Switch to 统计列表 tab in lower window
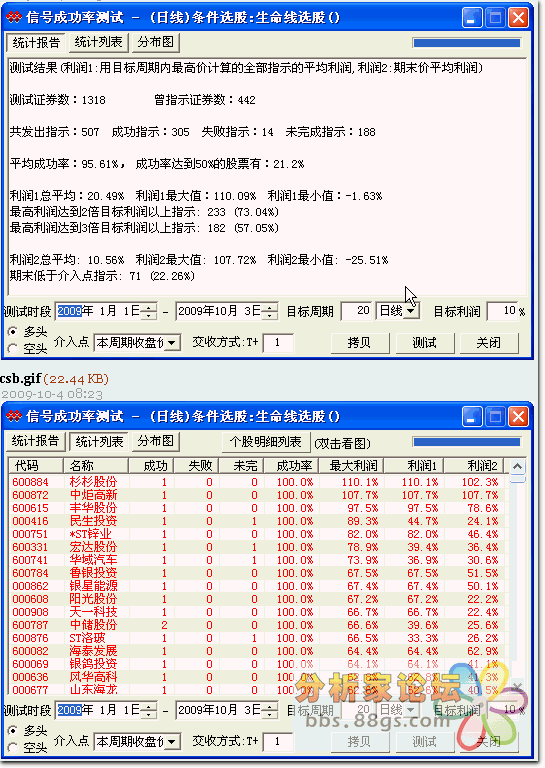545x768 pixels. tap(99, 441)
